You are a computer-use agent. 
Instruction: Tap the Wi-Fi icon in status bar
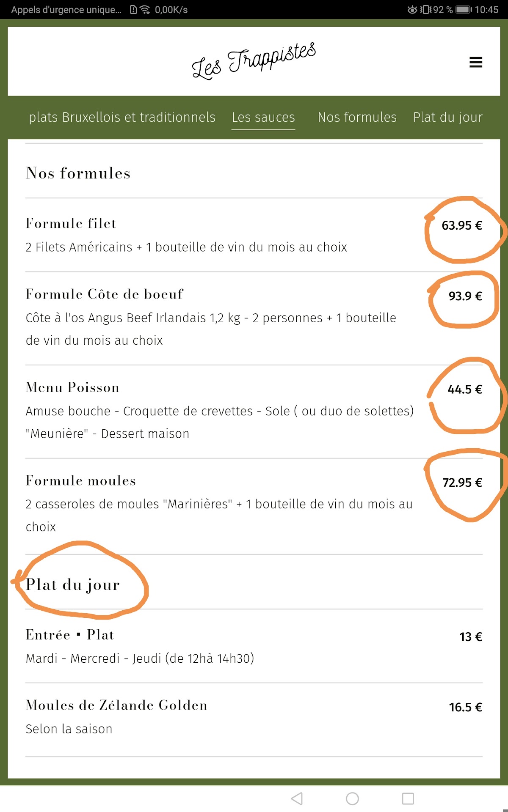coord(145,9)
